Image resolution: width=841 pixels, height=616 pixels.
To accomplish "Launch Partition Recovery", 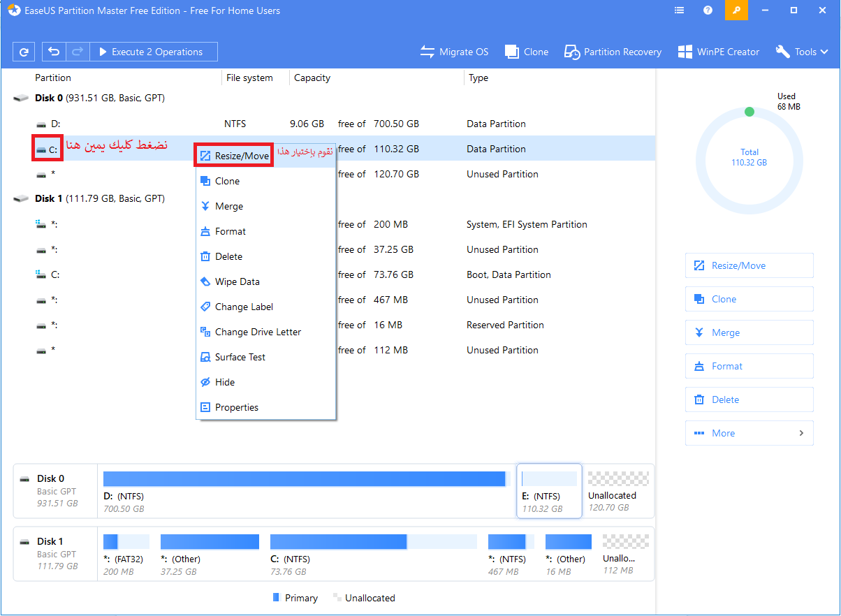I will pos(613,52).
